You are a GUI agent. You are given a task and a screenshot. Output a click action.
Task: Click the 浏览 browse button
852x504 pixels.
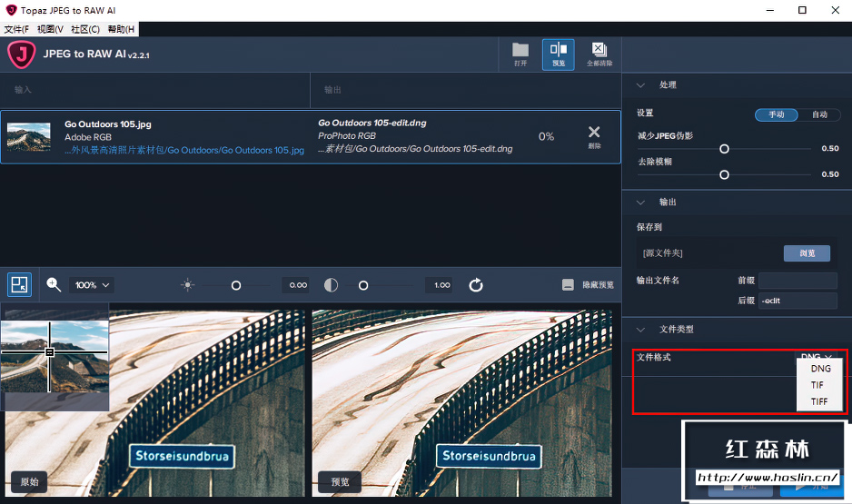(x=807, y=253)
